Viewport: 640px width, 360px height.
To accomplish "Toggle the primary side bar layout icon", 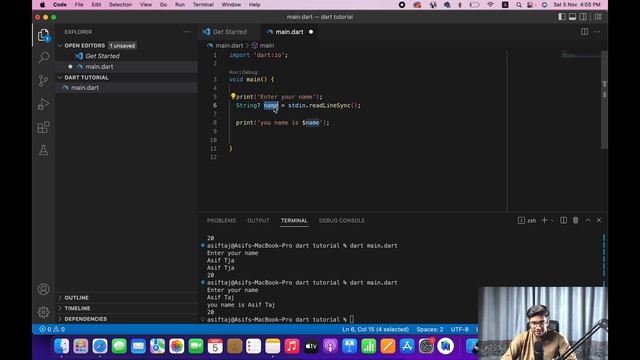I will [562, 17].
